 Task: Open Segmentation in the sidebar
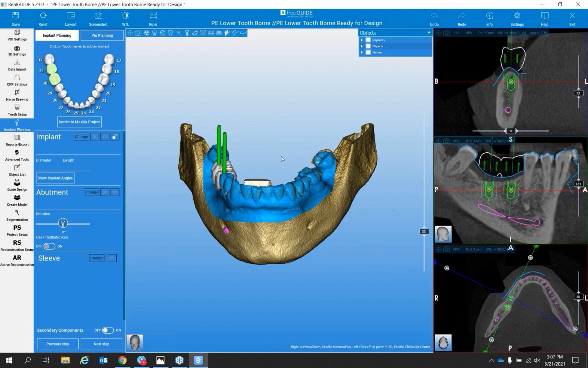point(17,215)
